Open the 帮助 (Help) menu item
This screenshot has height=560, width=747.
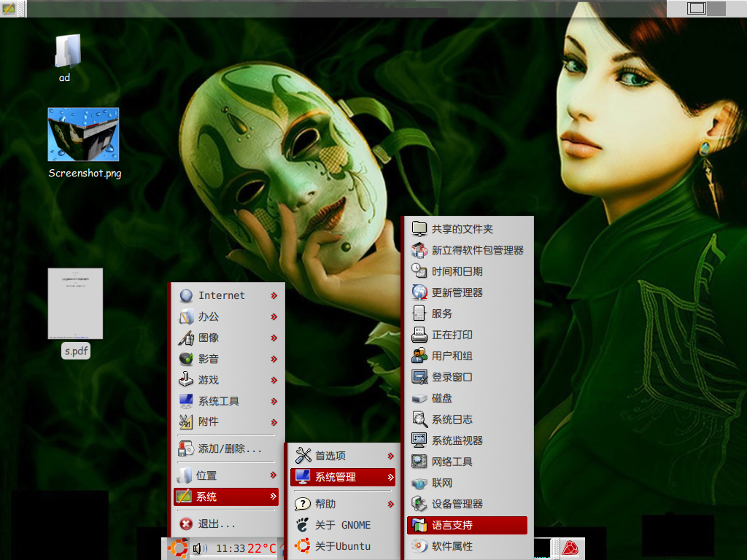(x=343, y=504)
